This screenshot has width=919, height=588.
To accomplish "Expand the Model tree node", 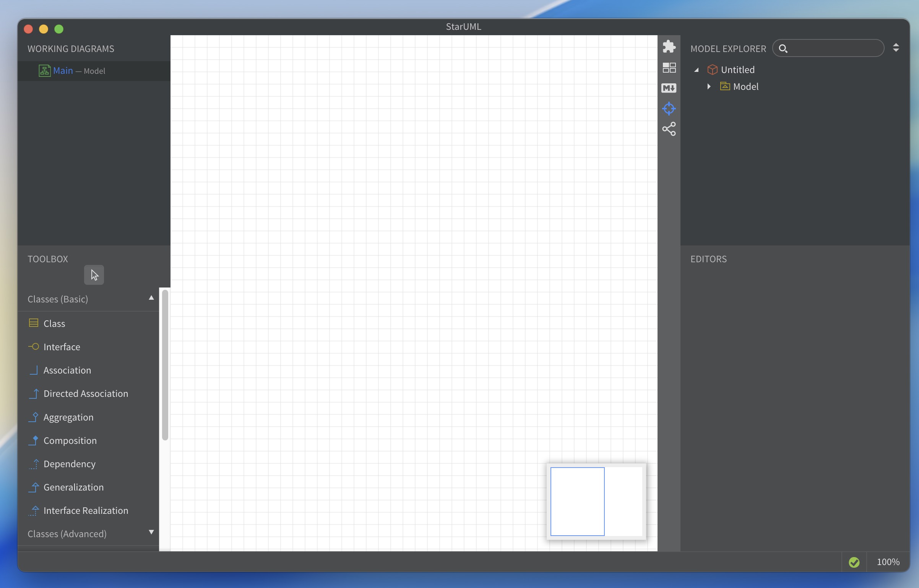I will (709, 86).
